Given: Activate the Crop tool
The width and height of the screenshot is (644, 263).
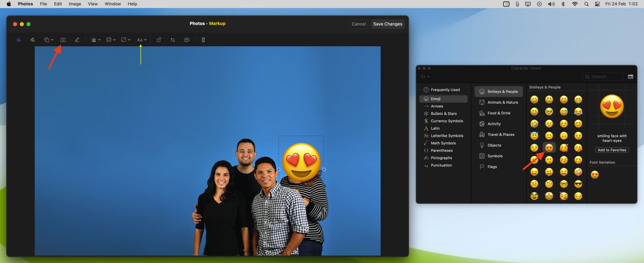Looking at the screenshot, I should [x=173, y=40].
